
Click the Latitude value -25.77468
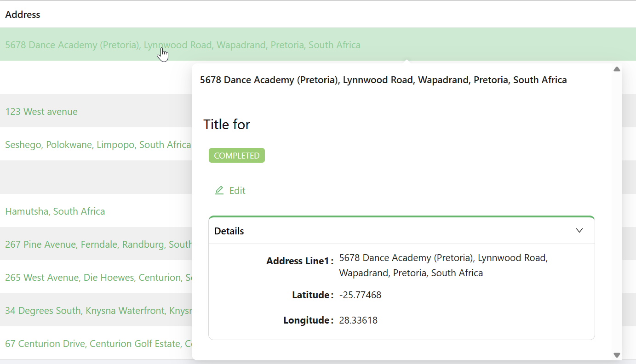point(360,295)
